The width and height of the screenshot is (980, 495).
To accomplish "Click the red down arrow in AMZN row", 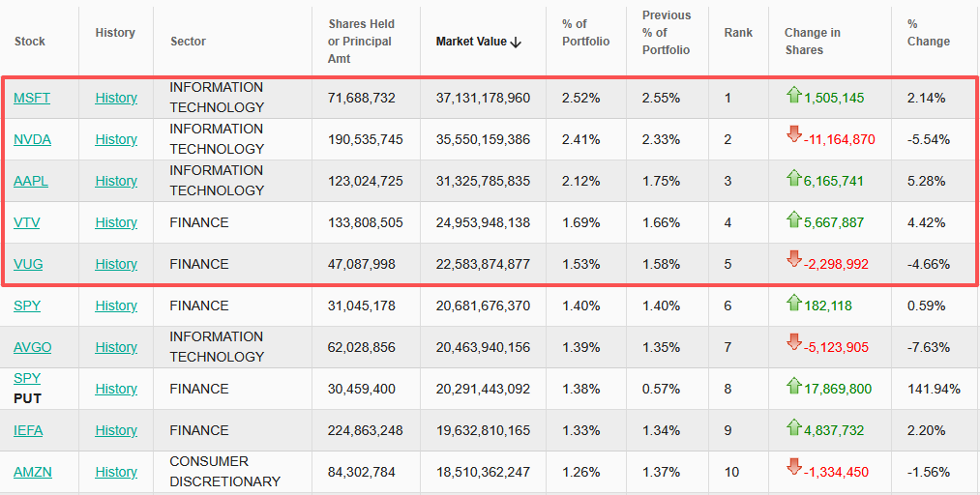I will coord(794,468).
